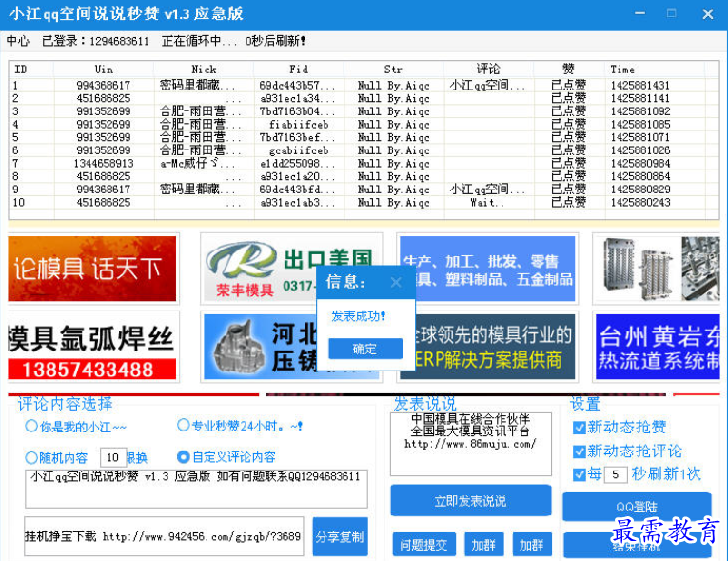Open the 河北压铸 ad banner
The image size is (728, 561).
pos(260,347)
